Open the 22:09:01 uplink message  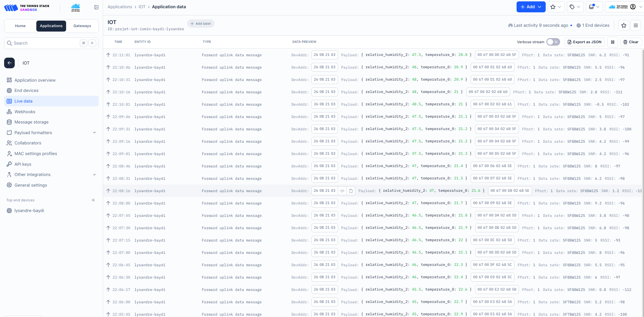tap(373, 154)
